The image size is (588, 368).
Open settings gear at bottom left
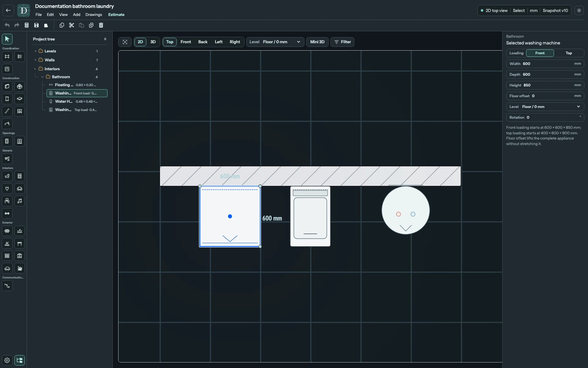7,360
